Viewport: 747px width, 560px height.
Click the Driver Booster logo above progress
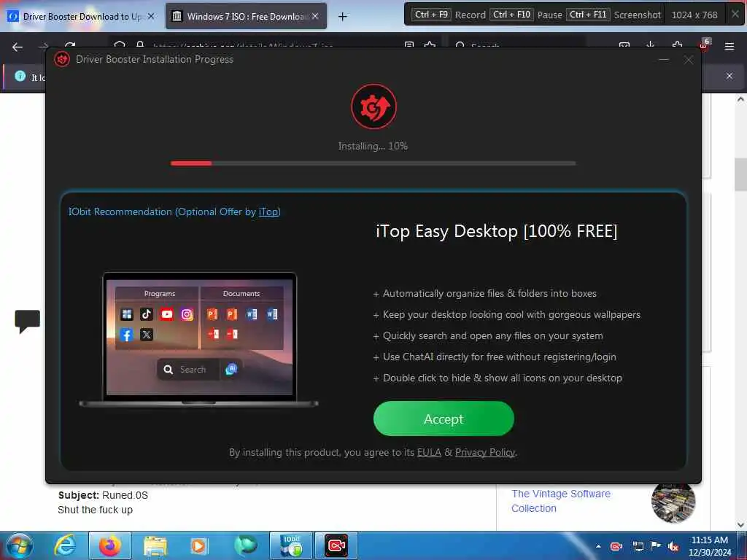click(373, 106)
